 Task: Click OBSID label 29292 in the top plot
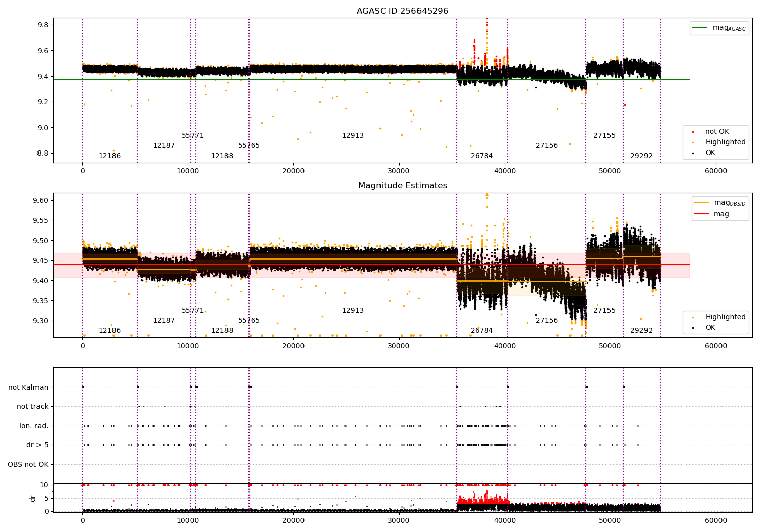click(x=641, y=156)
